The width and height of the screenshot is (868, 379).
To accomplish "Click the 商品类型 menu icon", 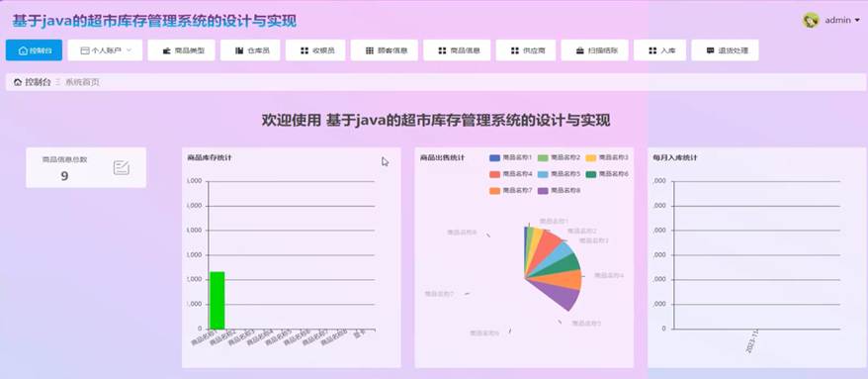I will [x=166, y=50].
